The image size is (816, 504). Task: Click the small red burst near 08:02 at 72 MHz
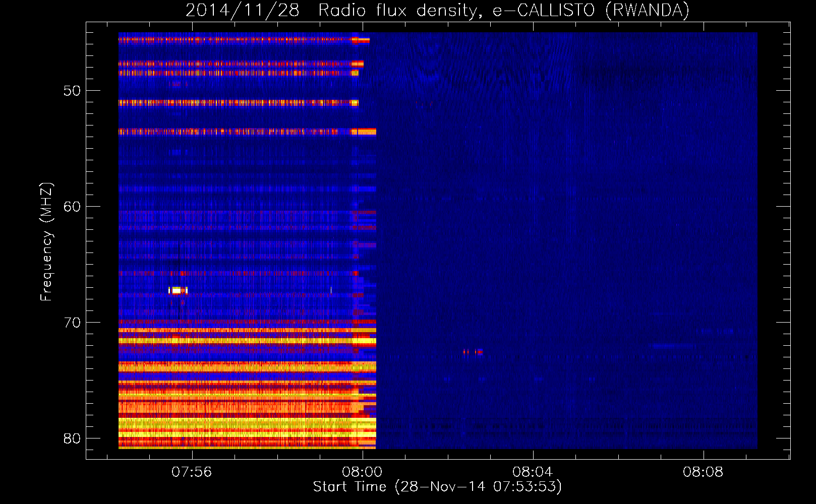473,352
